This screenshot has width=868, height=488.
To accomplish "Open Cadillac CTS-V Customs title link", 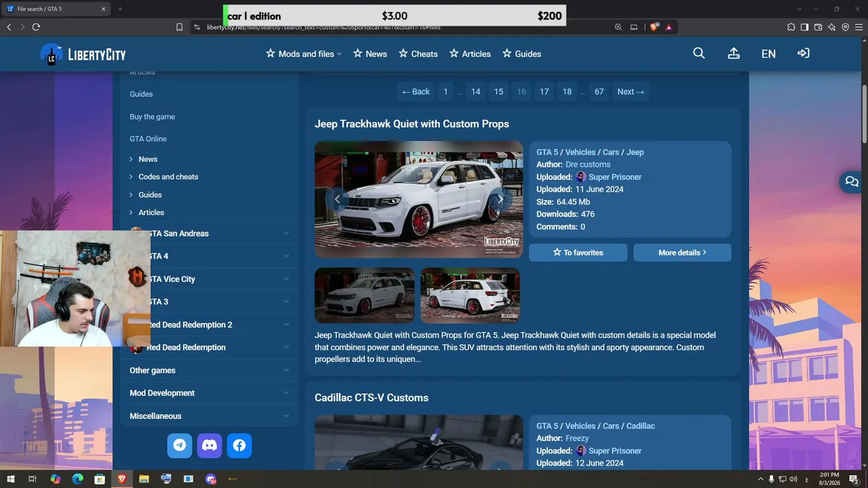I will pos(372,398).
